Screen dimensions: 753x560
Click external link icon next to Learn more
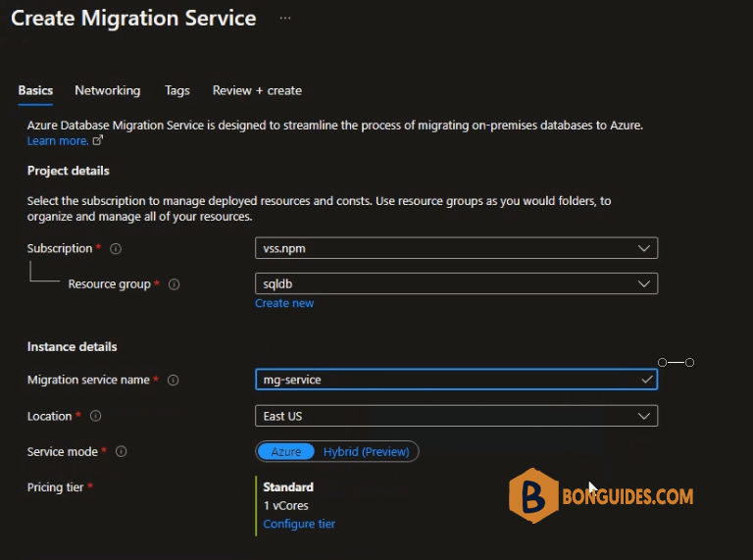click(x=97, y=140)
